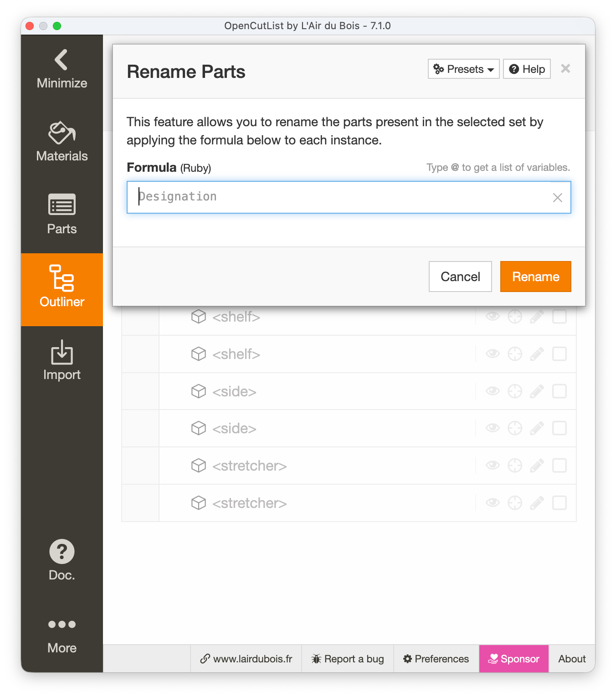
Task: Open Preferences in the footer bar
Action: [x=436, y=659]
